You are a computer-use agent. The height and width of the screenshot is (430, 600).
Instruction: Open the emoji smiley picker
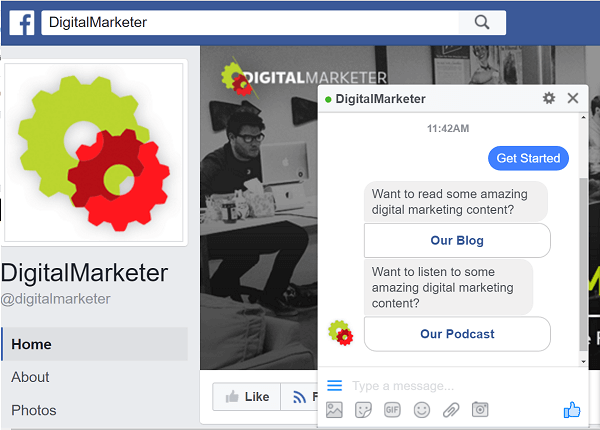(422, 410)
